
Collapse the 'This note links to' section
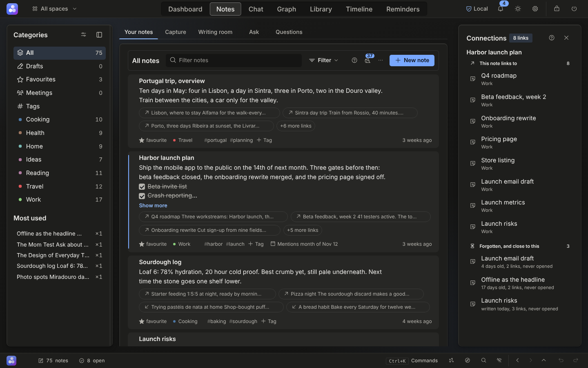coord(519,63)
